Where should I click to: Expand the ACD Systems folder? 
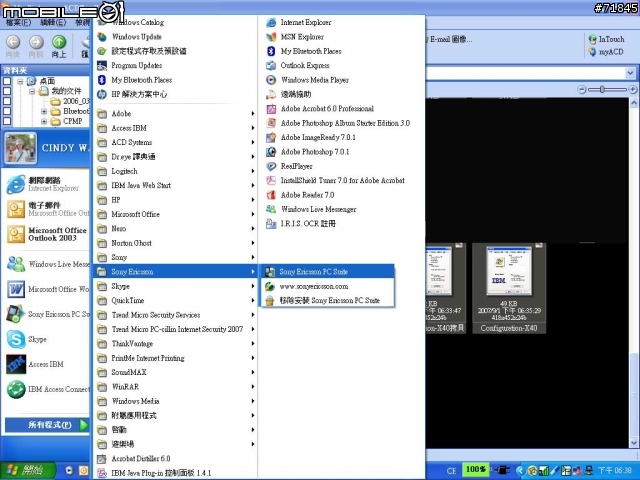pos(176,142)
